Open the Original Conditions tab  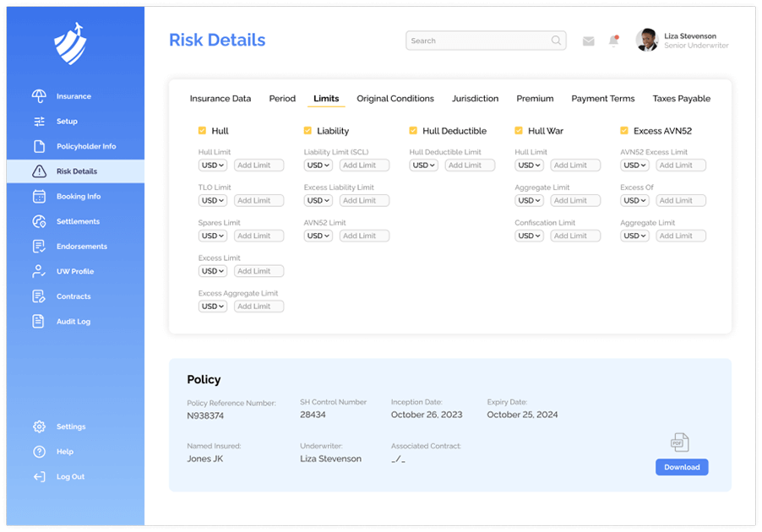point(395,99)
